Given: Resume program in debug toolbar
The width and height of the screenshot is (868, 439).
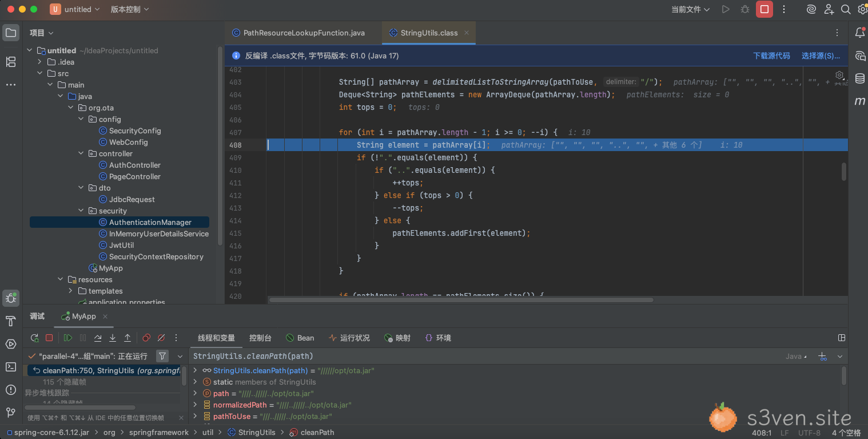Looking at the screenshot, I should [68, 338].
